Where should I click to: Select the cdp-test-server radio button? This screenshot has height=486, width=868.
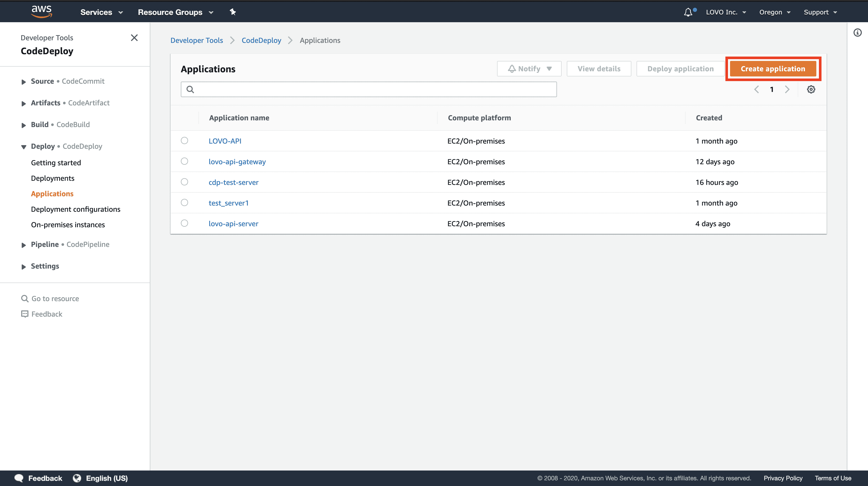[184, 182]
